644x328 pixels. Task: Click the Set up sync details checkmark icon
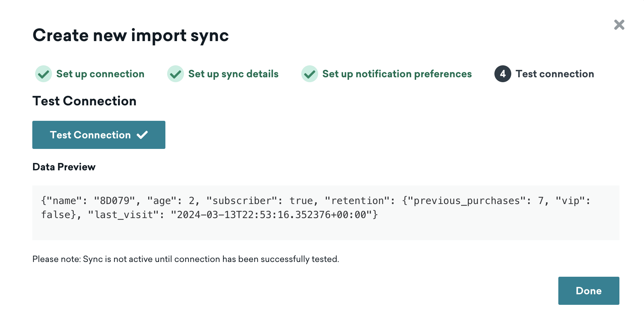coord(176,74)
